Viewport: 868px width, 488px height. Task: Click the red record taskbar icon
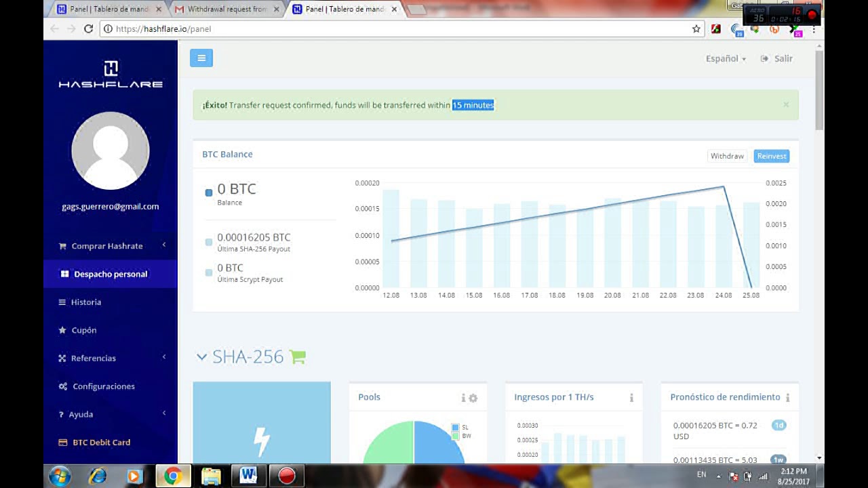pos(286,476)
